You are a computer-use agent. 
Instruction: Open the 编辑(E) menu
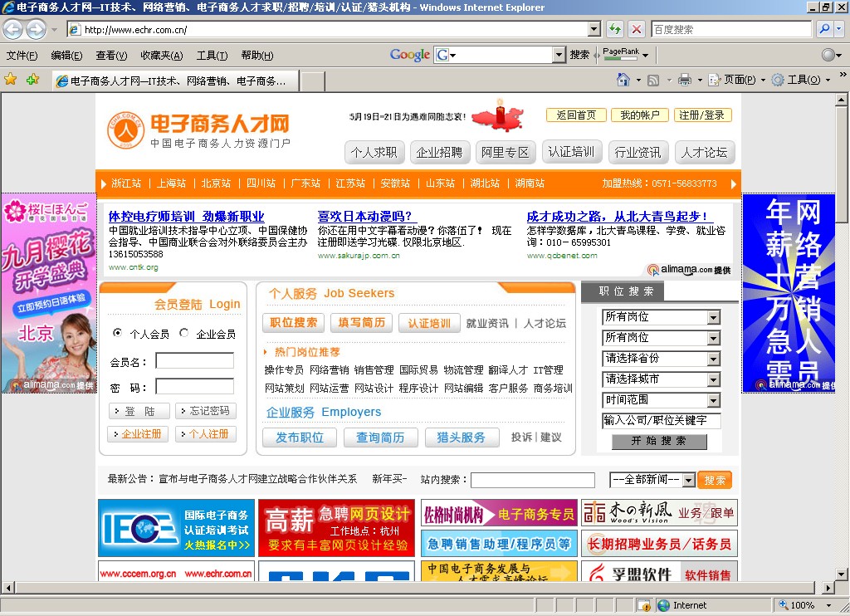click(x=66, y=56)
